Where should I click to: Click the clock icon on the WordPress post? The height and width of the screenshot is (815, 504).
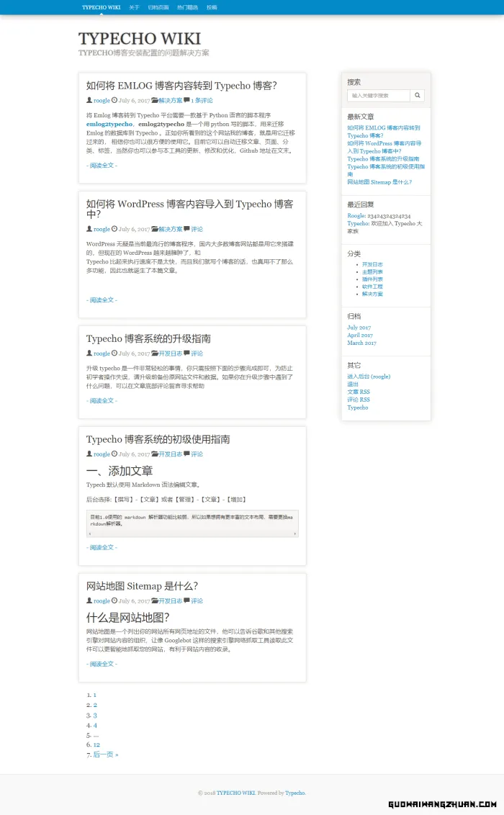coord(114,229)
